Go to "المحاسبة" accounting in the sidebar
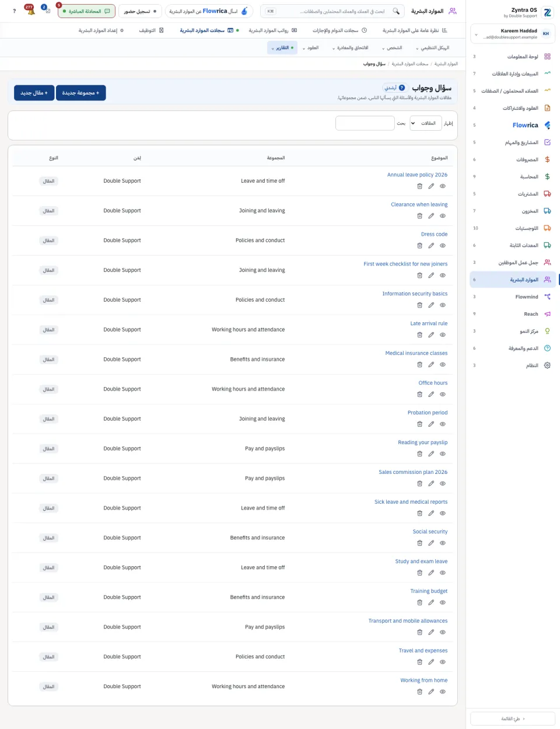This screenshot has width=560, height=729. [x=513, y=177]
